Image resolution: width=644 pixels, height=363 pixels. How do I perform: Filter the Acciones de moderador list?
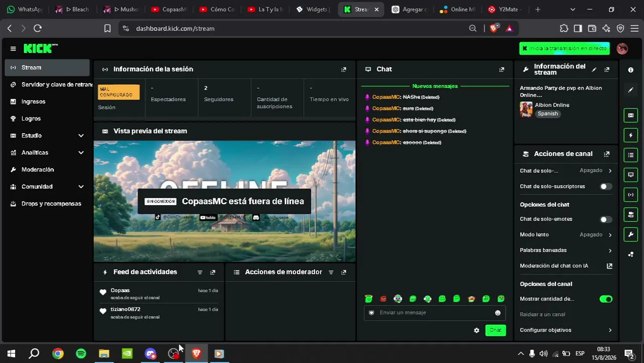click(331, 272)
